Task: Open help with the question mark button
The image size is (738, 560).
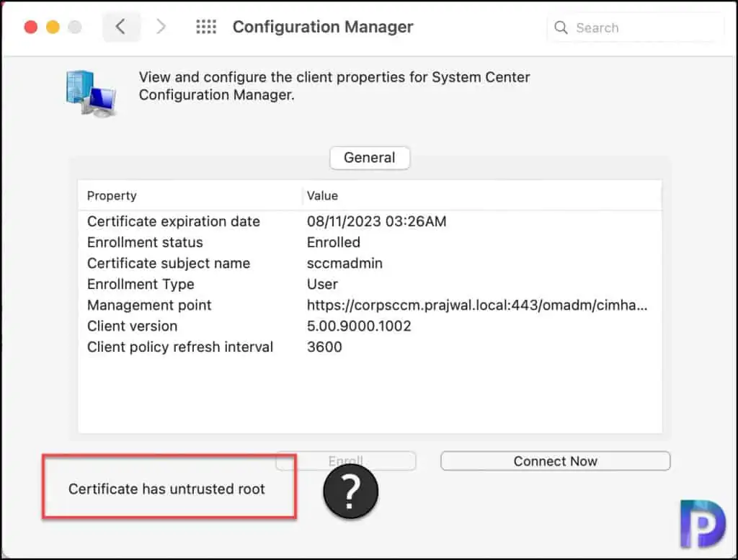Action: [351, 491]
